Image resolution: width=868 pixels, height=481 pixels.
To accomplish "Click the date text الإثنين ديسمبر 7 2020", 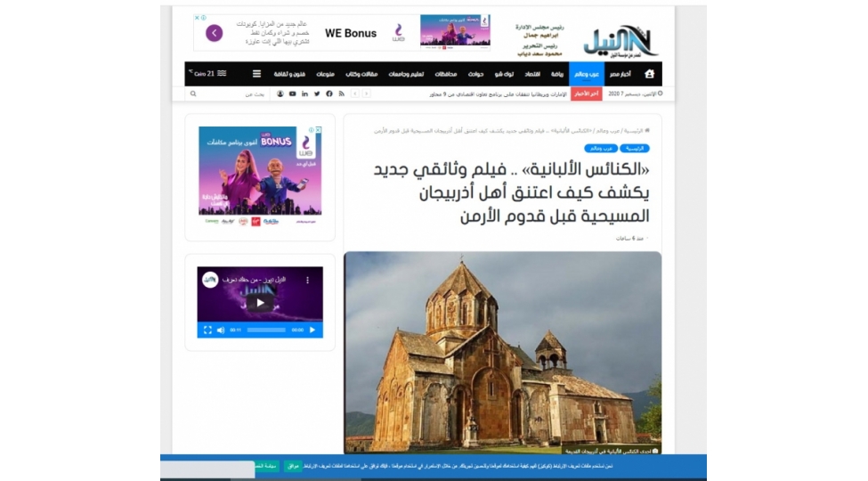I will [x=632, y=94].
